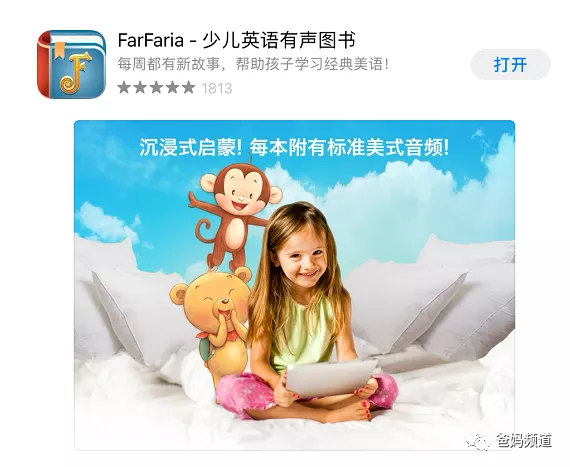This screenshot has height=467, width=570.
Task: Click the 爸妈频道 watermark text
Action: [x=524, y=441]
